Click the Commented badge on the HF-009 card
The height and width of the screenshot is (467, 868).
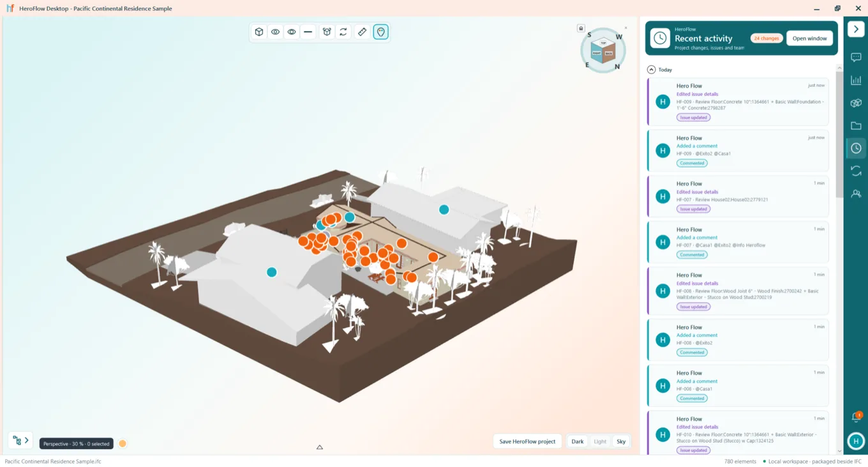pos(692,164)
